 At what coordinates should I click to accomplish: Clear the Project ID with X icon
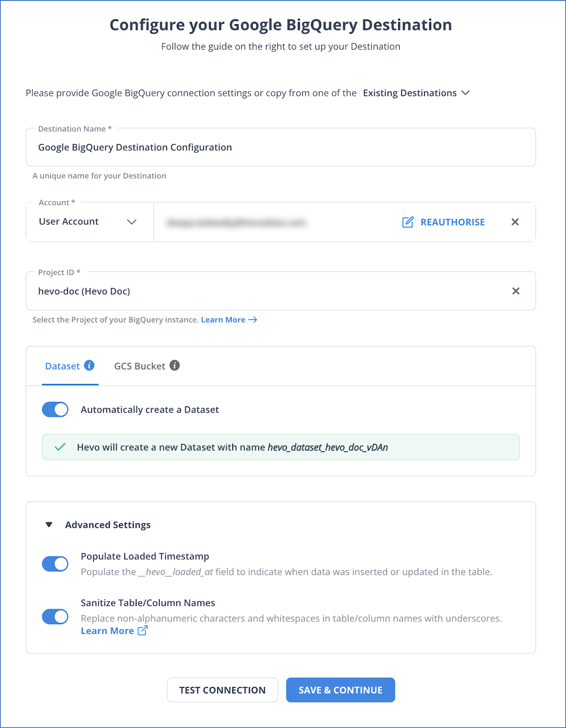click(x=515, y=291)
